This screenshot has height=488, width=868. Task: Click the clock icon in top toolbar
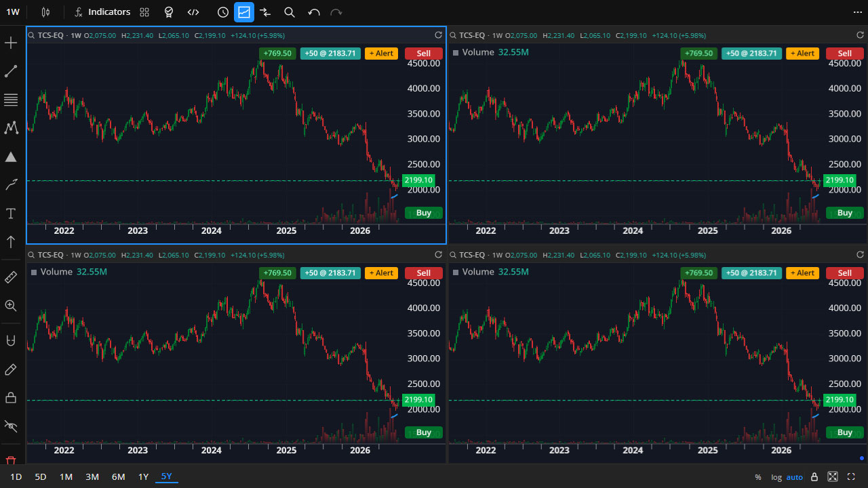pos(223,12)
